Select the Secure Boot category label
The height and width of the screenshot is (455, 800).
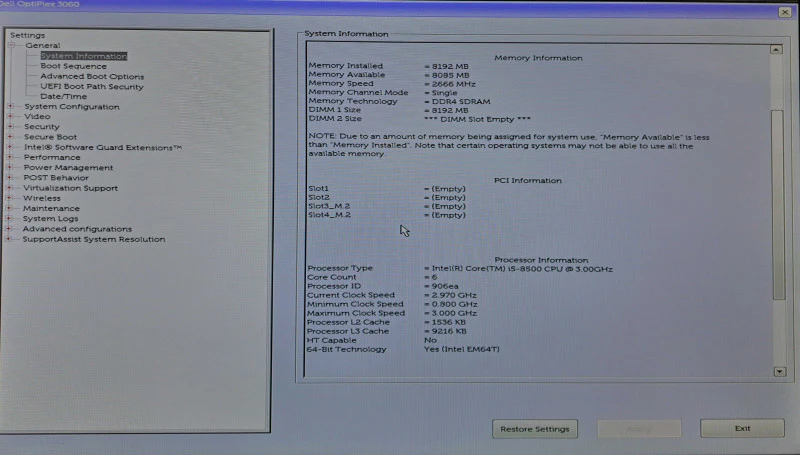(x=51, y=137)
